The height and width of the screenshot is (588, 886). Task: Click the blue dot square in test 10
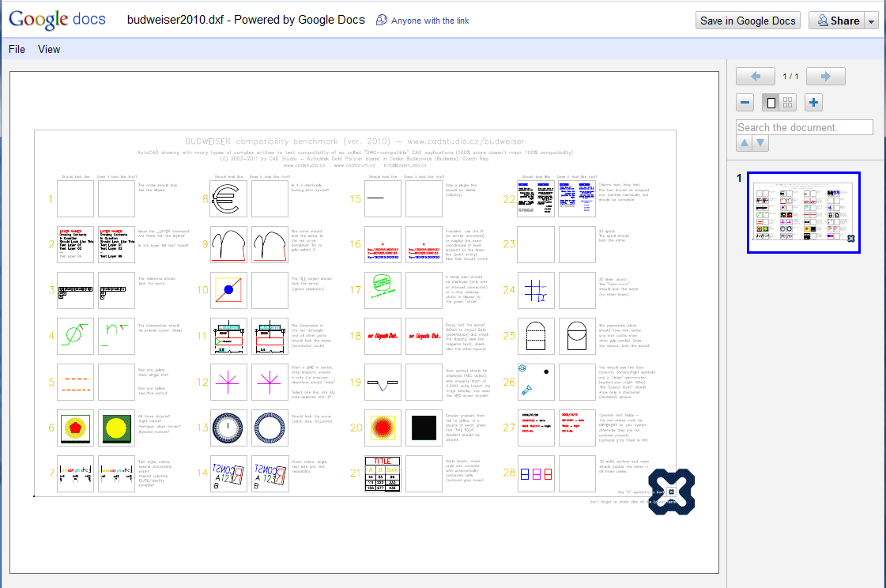(228, 290)
